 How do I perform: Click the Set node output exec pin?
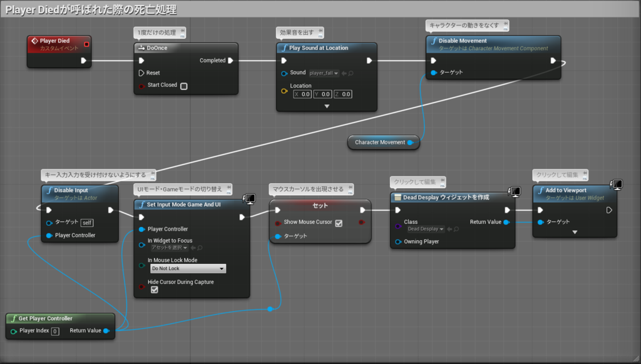tap(362, 210)
